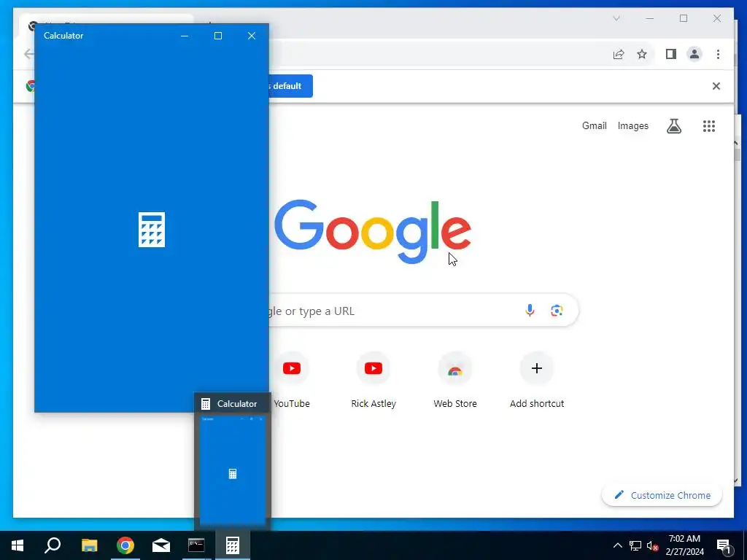The width and height of the screenshot is (747, 560).
Task: Open the network status tray icon
Action: (x=635, y=545)
